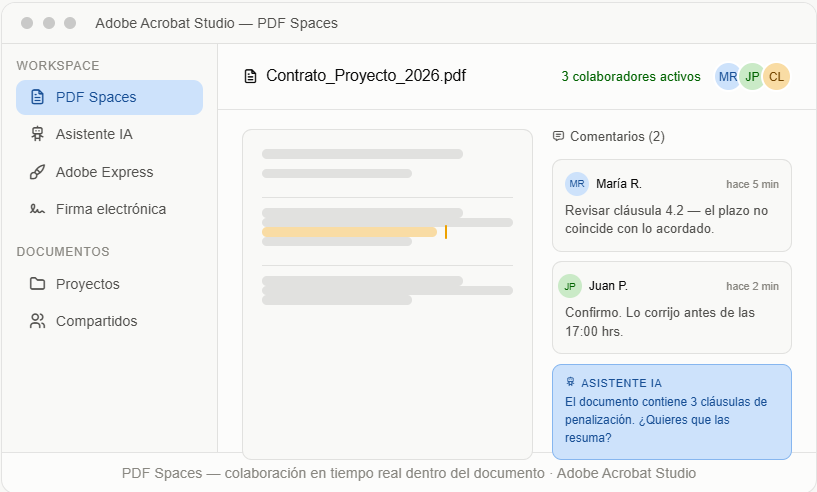
Task: Click the file icon beside Contrato_Proyecto_2026.pdf
Action: click(251, 76)
